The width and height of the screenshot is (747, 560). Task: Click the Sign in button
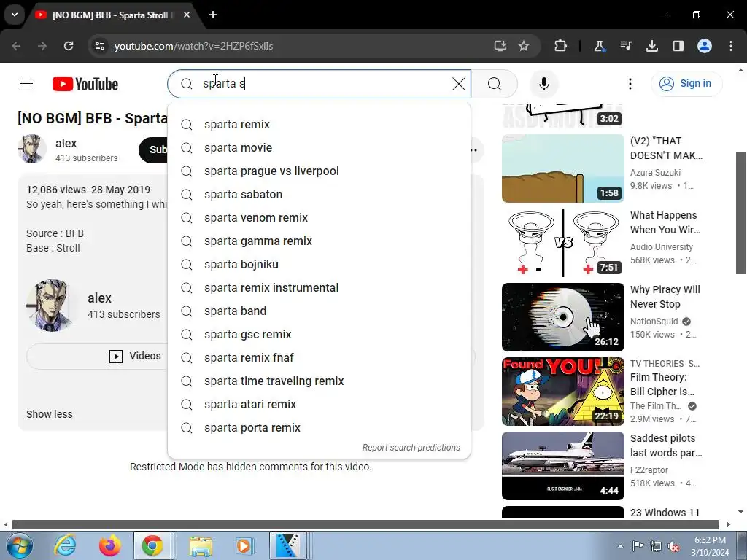(x=686, y=83)
